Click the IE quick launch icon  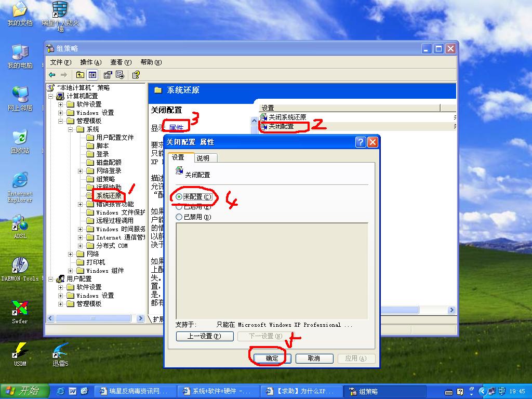(60, 391)
